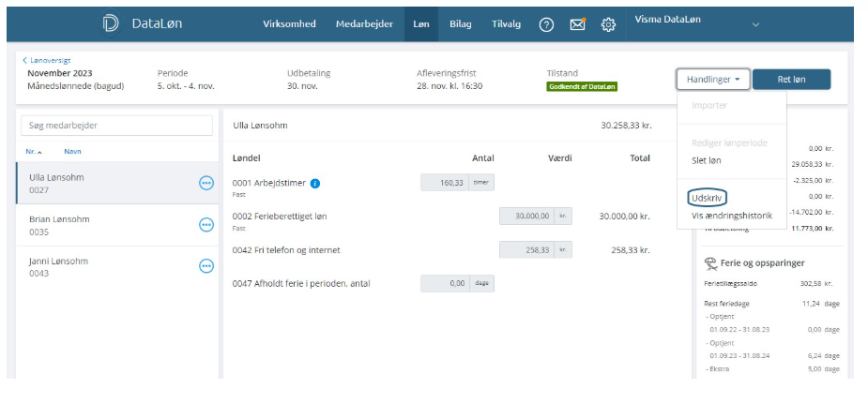This screenshot has width=868, height=404.
Task: Open options menu for Janni Lønsohm
Action: point(206,266)
